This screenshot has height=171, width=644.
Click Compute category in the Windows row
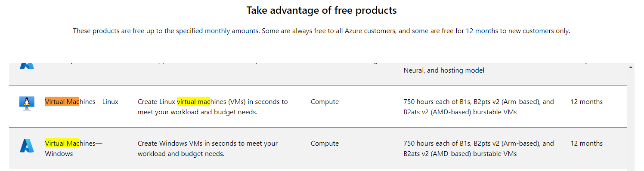coord(325,143)
